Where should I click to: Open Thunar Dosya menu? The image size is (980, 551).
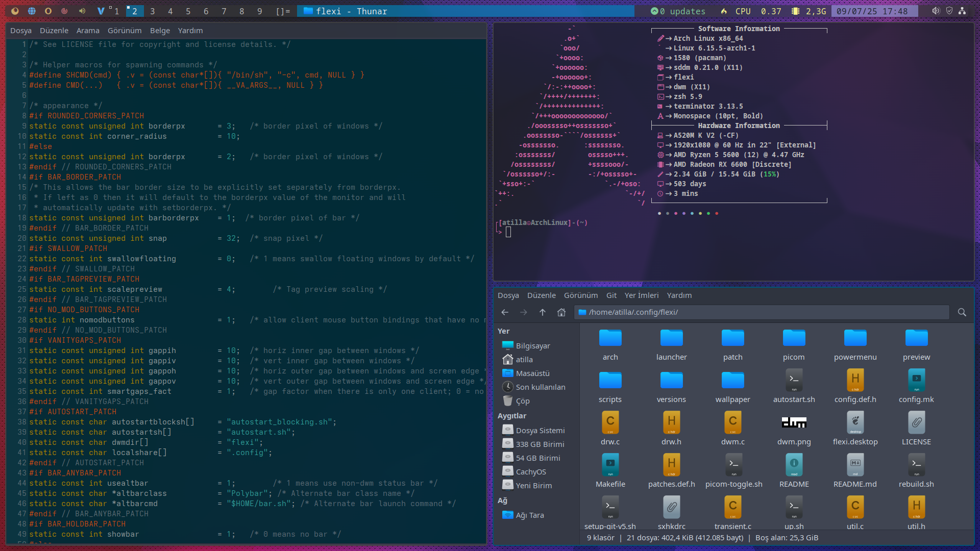click(508, 295)
